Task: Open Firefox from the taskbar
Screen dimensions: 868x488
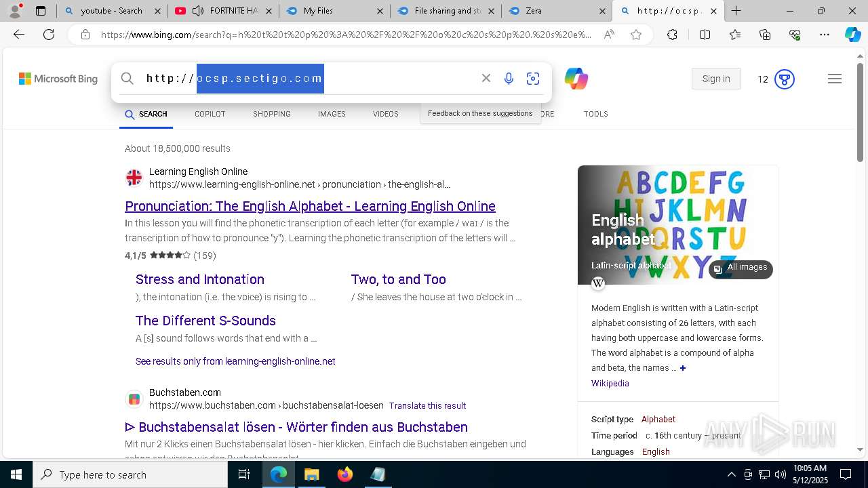Action: pos(345,474)
